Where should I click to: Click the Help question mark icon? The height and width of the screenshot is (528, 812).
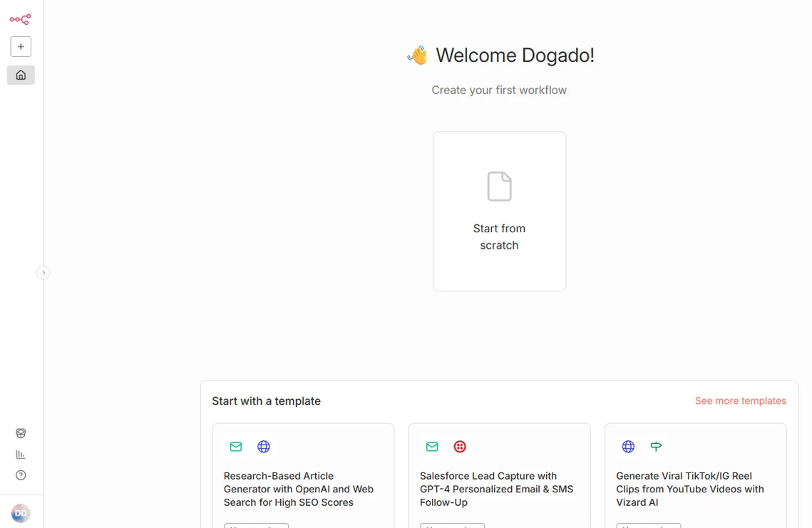pos(20,475)
